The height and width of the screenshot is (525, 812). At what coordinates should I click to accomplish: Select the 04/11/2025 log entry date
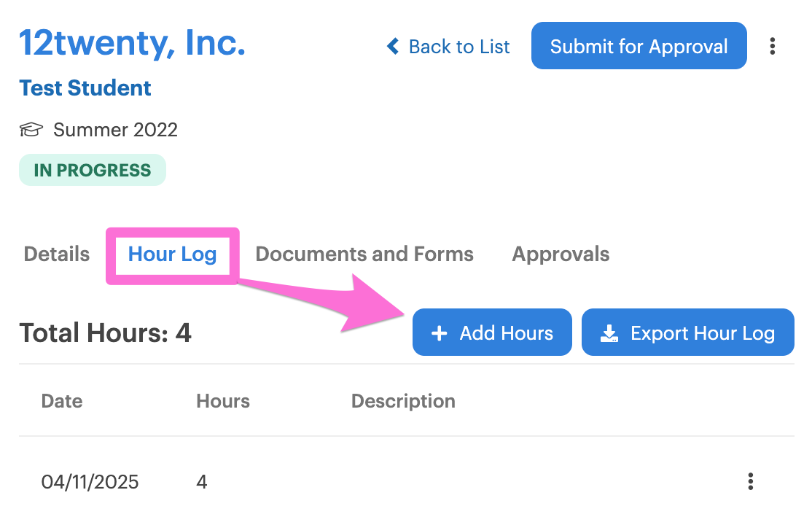pos(90,482)
